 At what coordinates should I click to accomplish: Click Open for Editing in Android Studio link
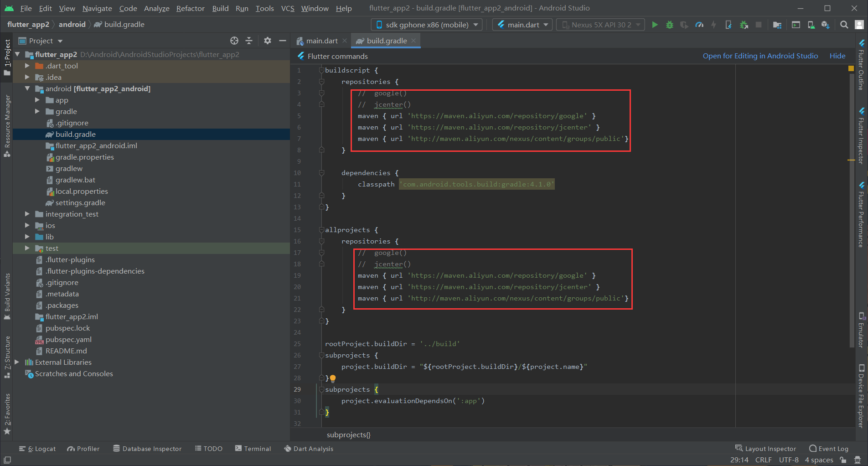760,56
